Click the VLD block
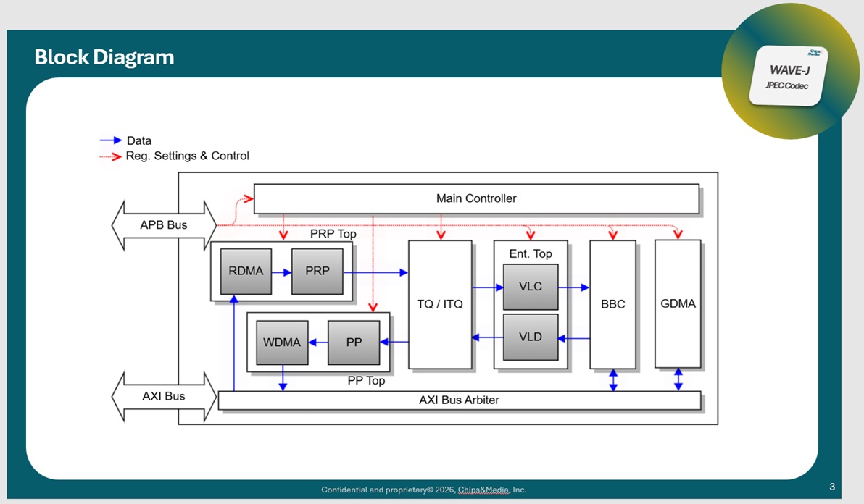The height and width of the screenshot is (504, 864). [x=531, y=337]
